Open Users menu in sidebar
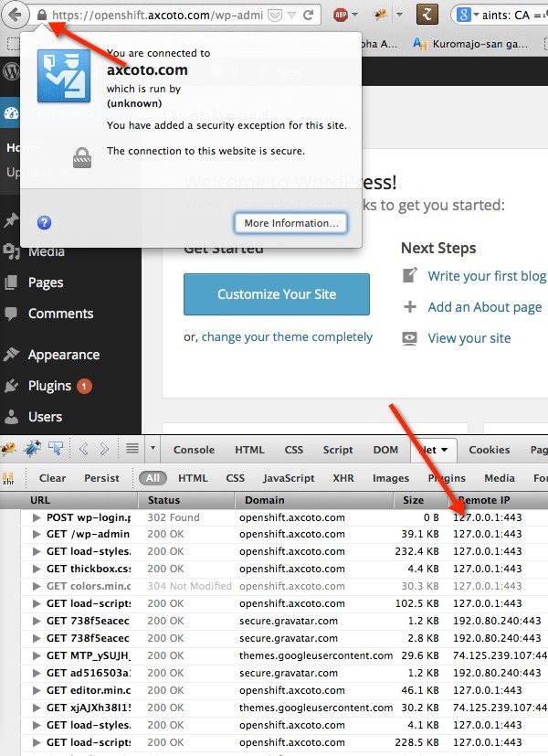Viewport: 548px width, 756px height. click(x=45, y=417)
